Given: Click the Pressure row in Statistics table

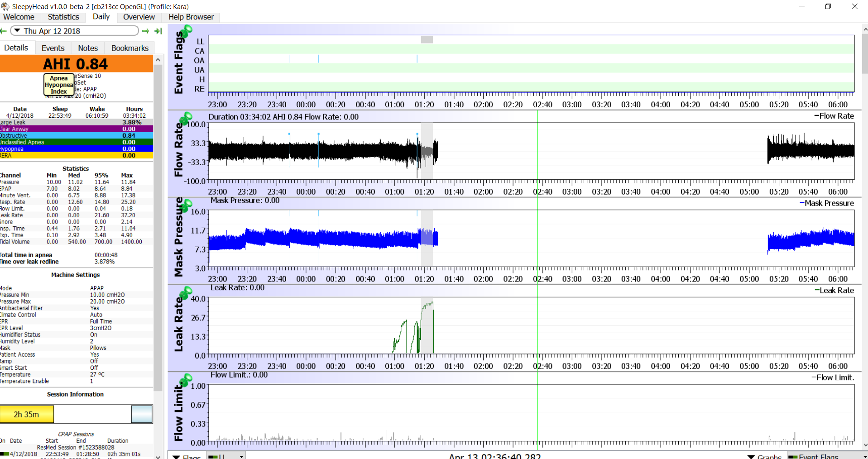Looking at the screenshot, I should point(76,182).
